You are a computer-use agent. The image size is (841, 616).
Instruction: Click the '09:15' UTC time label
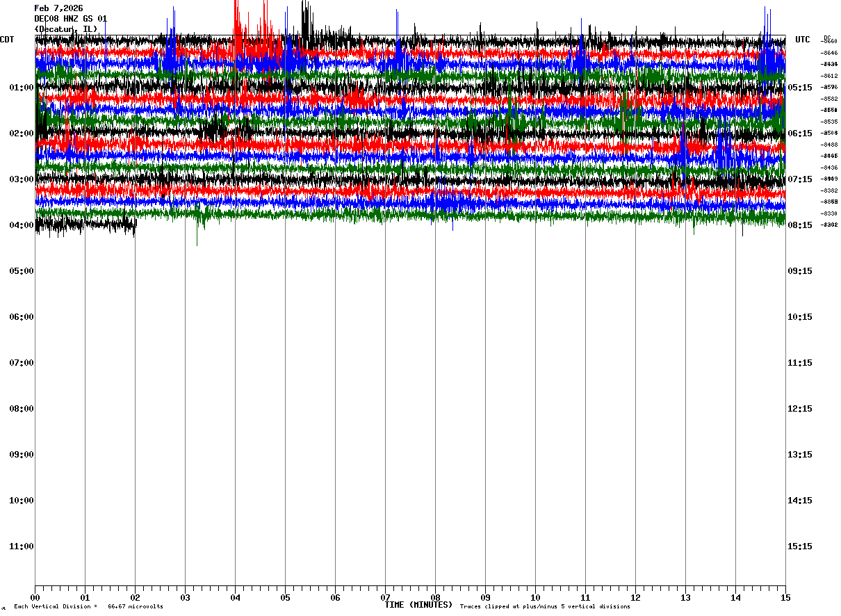[x=800, y=271]
